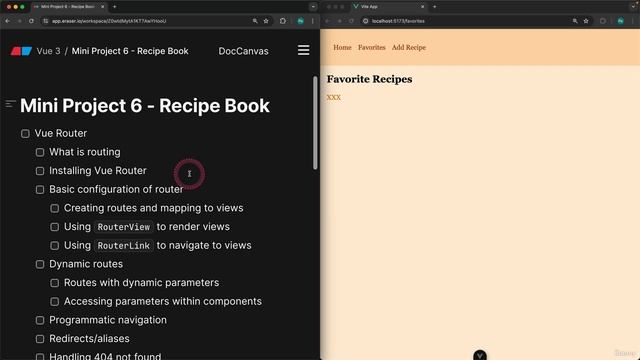
Task: Check the What is routing item
Action: 40,152
